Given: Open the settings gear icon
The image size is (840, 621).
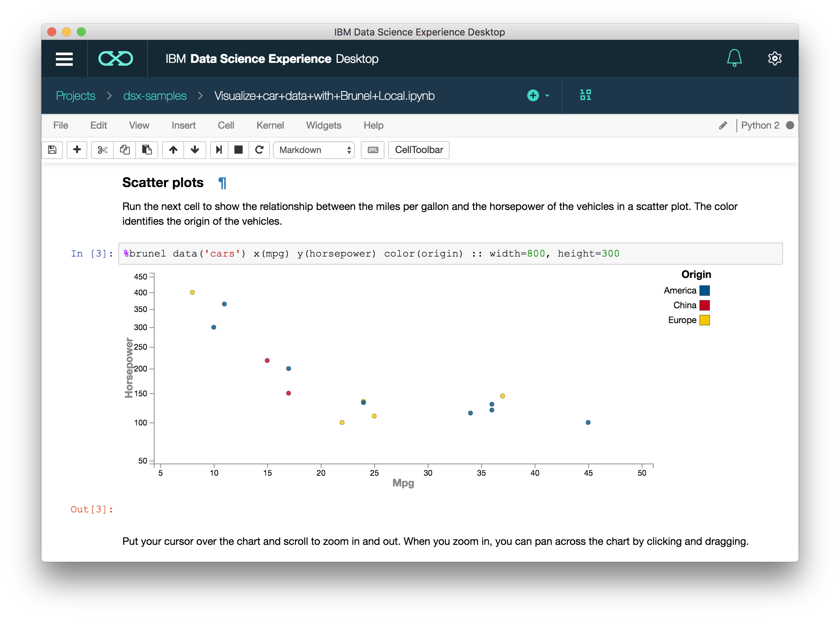Looking at the screenshot, I should tap(774, 58).
